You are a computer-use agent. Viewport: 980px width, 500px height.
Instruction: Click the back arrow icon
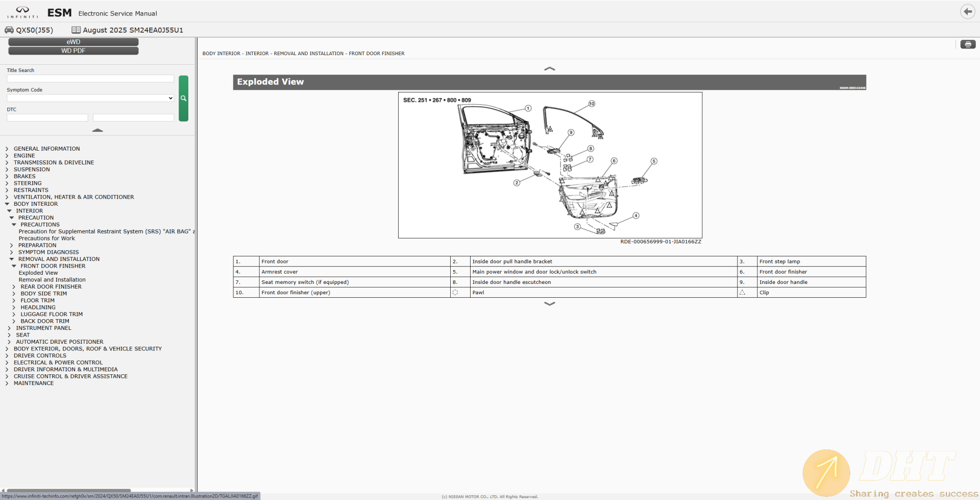[x=967, y=11]
